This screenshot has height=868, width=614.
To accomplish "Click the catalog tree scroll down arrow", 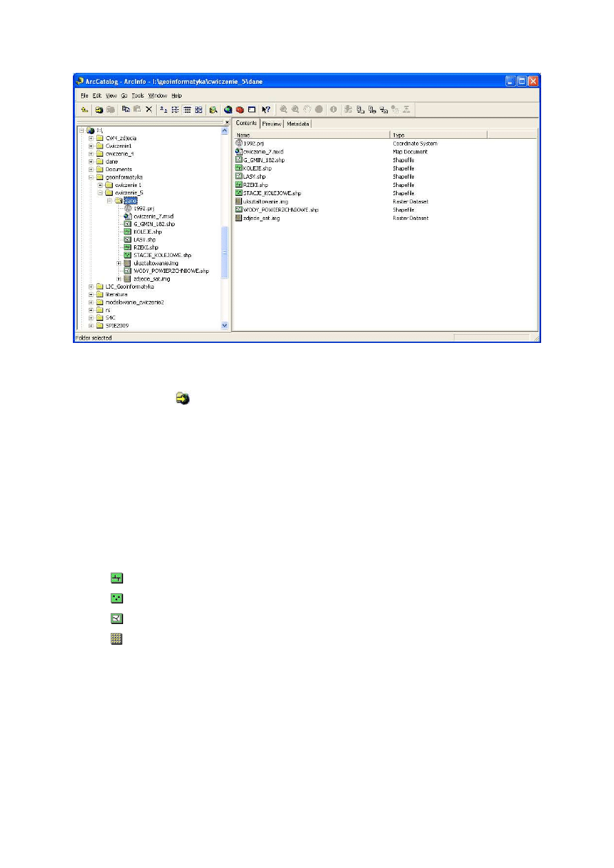I will click(224, 325).
